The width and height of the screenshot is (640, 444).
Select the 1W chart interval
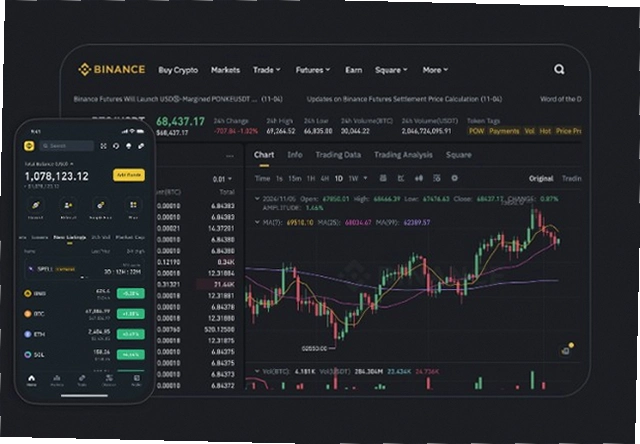point(353,179)
